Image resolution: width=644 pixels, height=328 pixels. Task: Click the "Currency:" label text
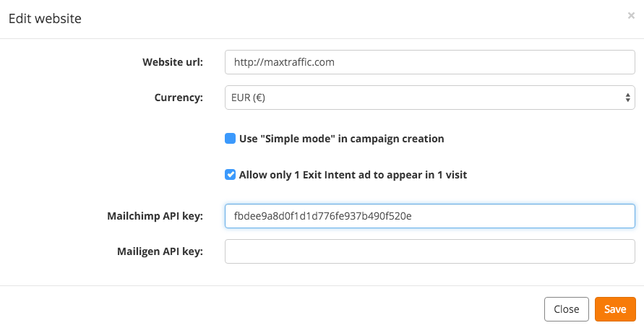point(179,98)
